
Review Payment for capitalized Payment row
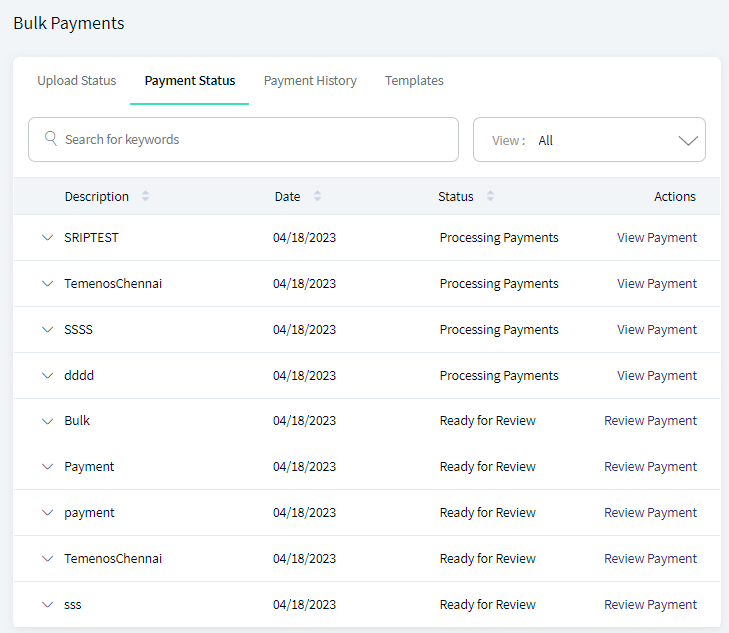650,467
